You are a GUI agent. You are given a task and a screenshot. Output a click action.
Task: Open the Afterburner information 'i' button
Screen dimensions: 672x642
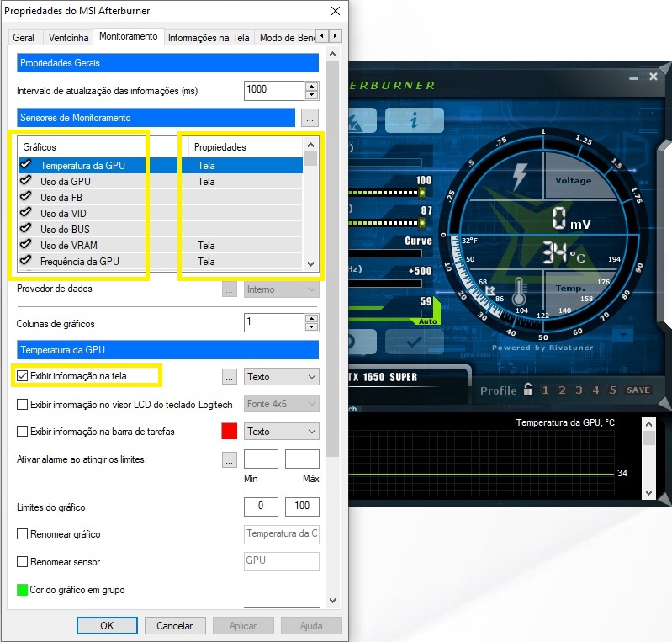414,120
